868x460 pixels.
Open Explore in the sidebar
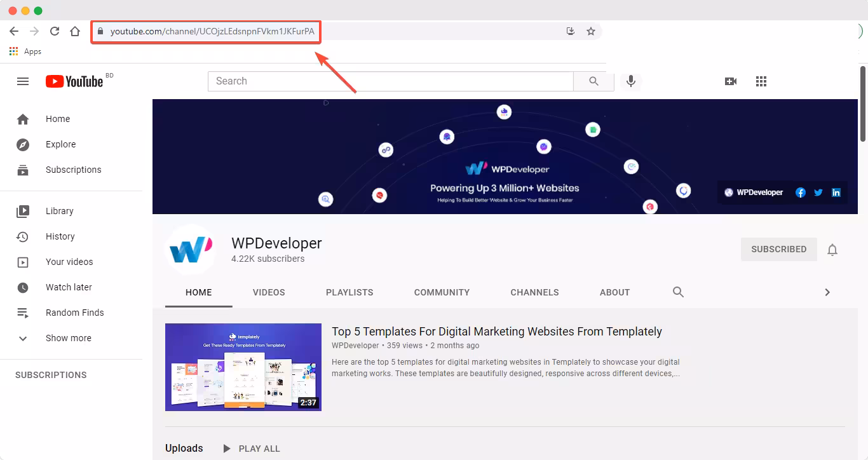pyautogui.click(x=71, y=144)
